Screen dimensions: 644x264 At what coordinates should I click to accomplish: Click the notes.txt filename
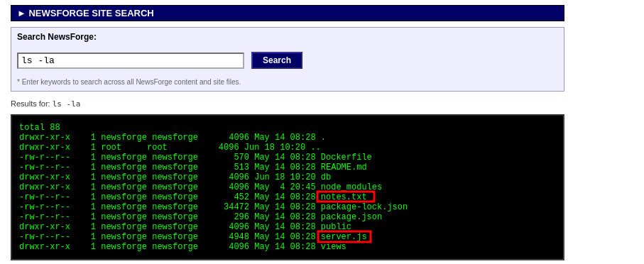click(344, 197)
